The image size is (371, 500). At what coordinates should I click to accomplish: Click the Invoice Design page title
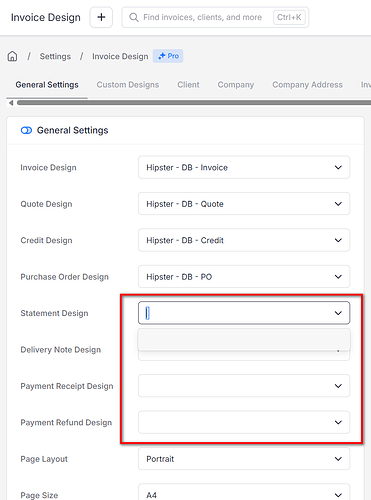46,17
